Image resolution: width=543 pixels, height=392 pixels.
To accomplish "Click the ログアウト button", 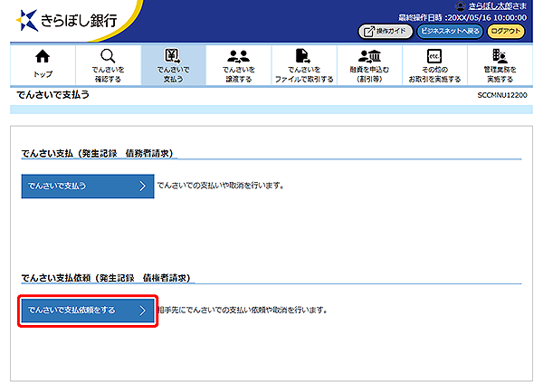I will pyautogui.click(x=506, y=31).
